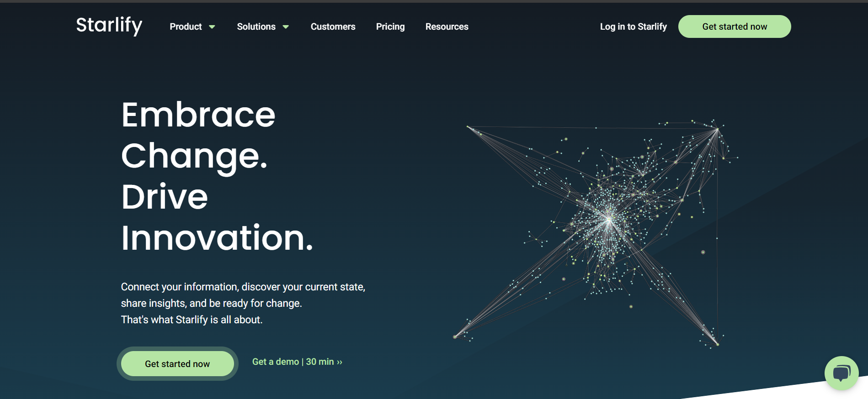Click 'That's what Starlify is all about.' text

click(x=192, y=320)
